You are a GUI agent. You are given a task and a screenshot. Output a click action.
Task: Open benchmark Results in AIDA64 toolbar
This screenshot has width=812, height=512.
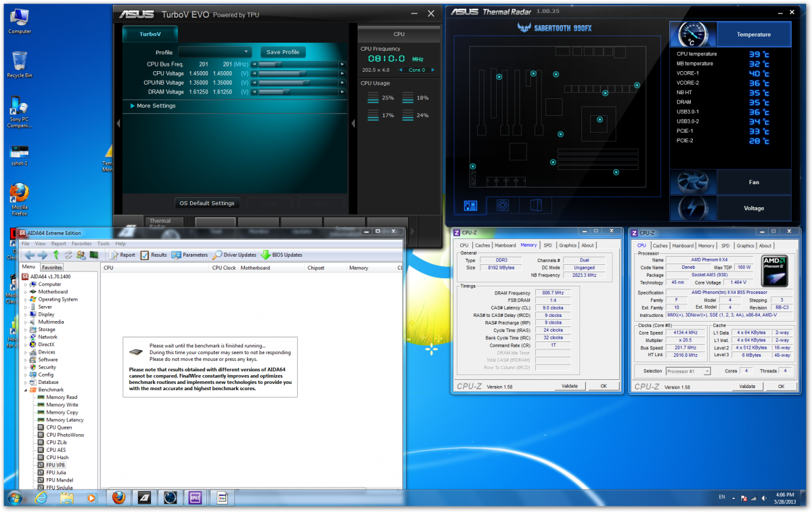[x=153, y=255]
